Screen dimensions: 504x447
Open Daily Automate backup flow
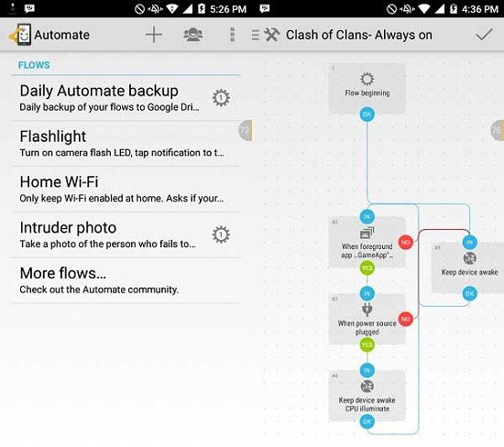tap(126, 98)
